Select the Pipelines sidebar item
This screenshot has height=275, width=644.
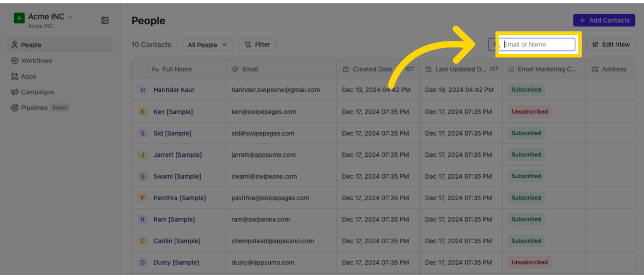(34, 108)
